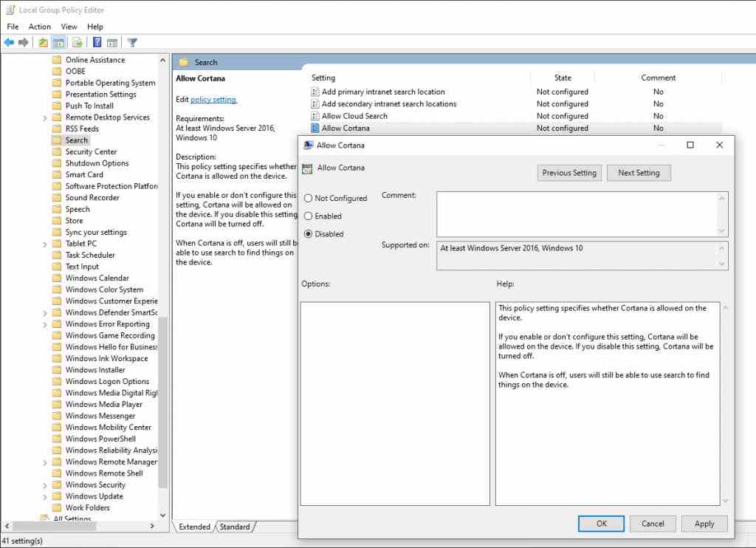
Task: Open the View menu
Action: [69, 27]
